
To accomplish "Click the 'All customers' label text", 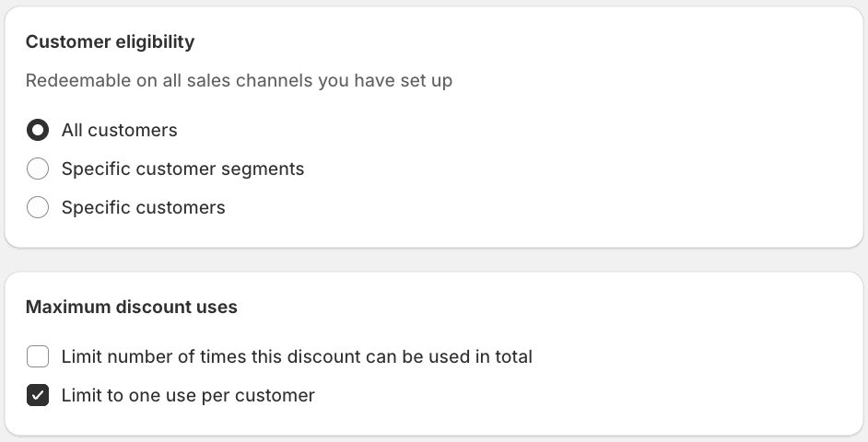I will coord(119,131).
